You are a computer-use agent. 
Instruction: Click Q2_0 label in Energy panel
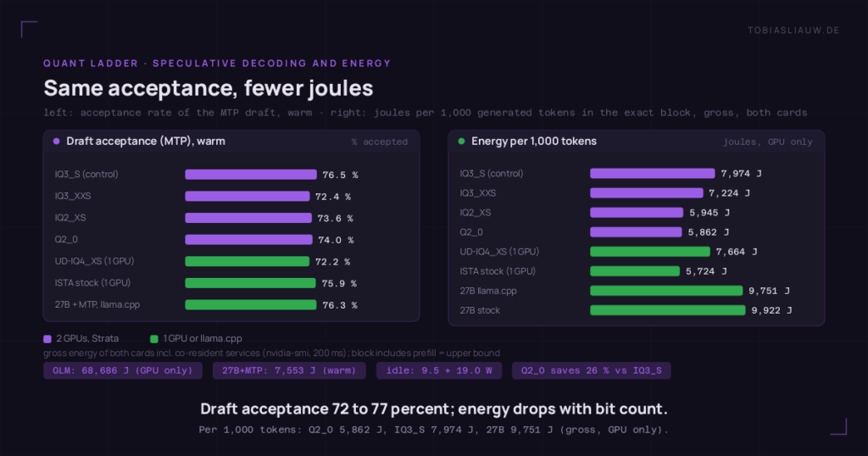point(471,232)
